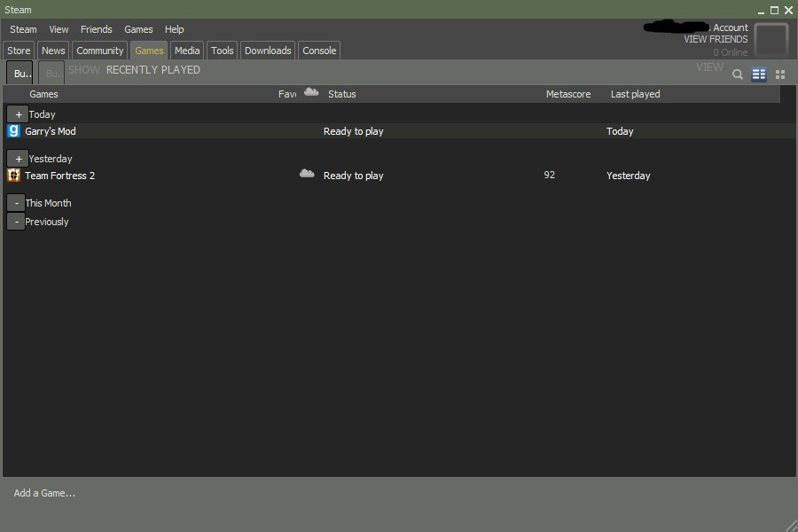798x532 pixels.
Task: Switch to detailed list view icon
Action: (x=759, y=74)
